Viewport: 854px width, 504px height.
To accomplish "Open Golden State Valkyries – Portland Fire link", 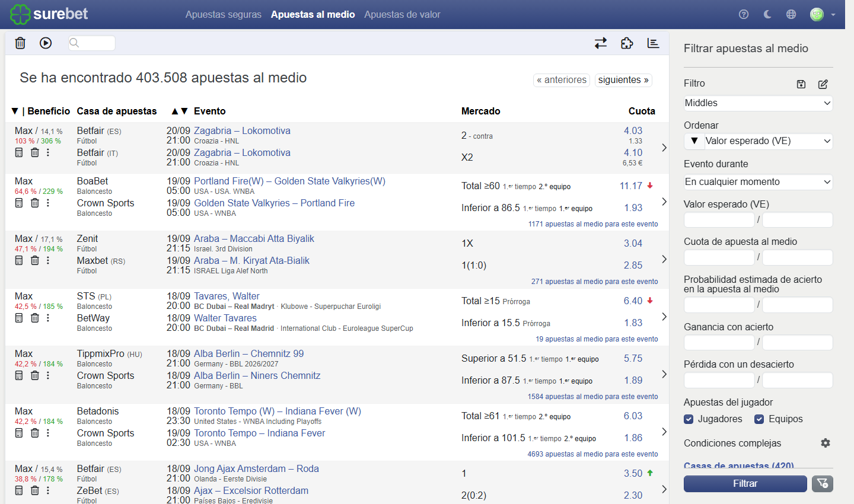I will coord(274,203).
